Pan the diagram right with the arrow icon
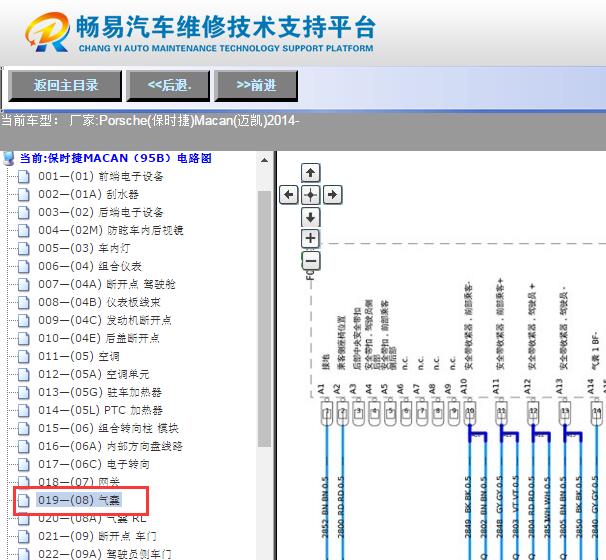Image resolution: width=606 pixels, height=560 pixels. (332, 194)
